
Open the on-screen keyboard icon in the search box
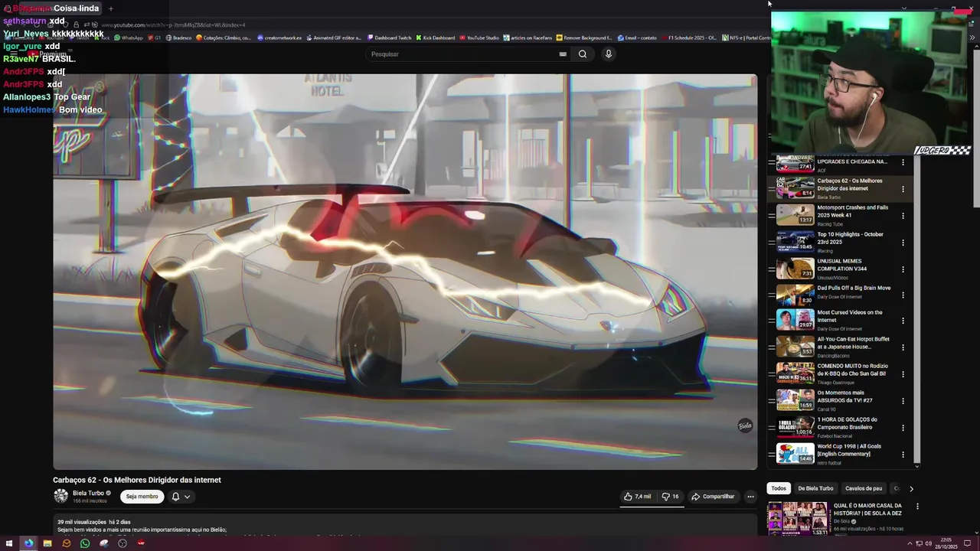(563, 54)
